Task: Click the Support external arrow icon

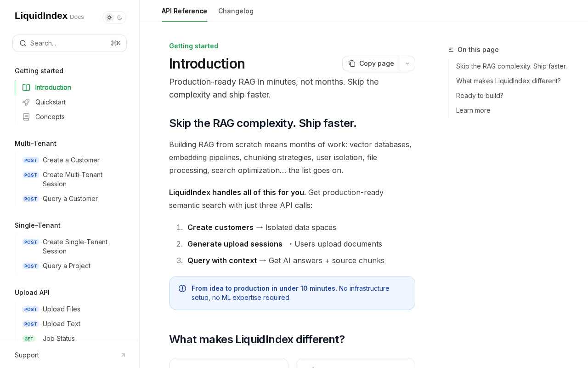Action: 123,355
